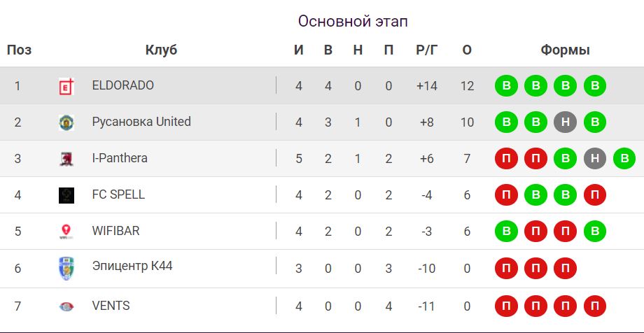Click the VENTS team logo icon
This screenshot has width=644, height=333.
(66, 306)
